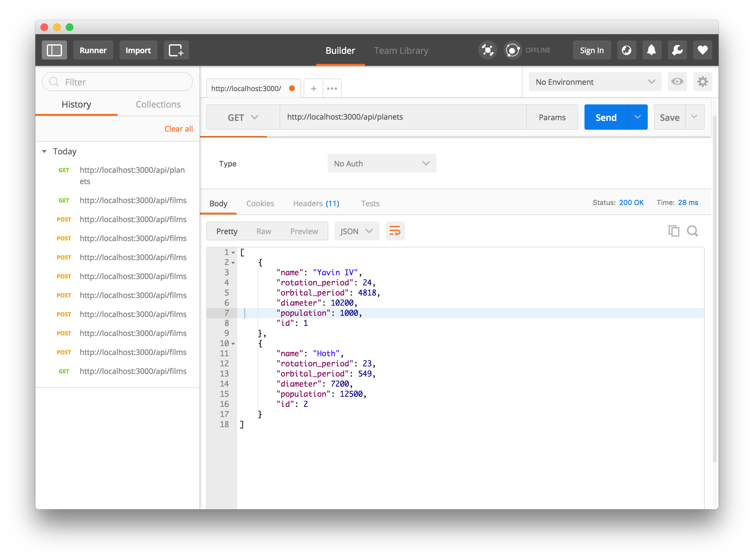
Task: Click the heart icon
Action: (x=702, y=50)
